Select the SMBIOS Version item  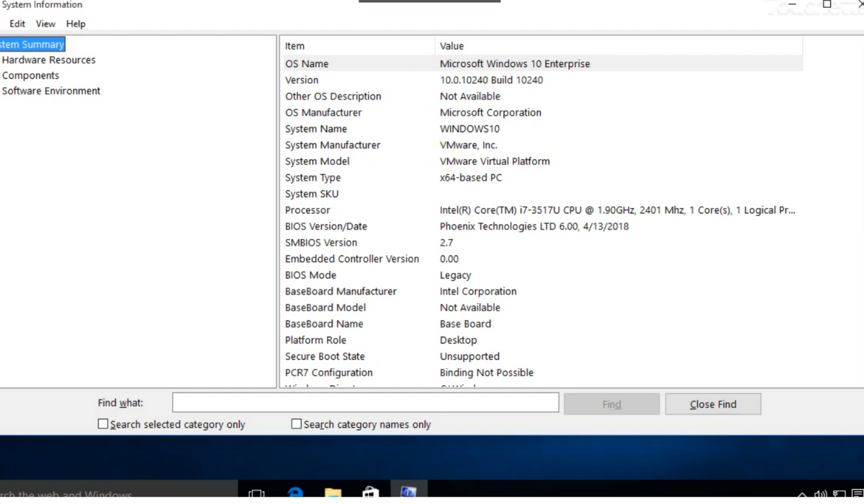click(x=321, y=243)
